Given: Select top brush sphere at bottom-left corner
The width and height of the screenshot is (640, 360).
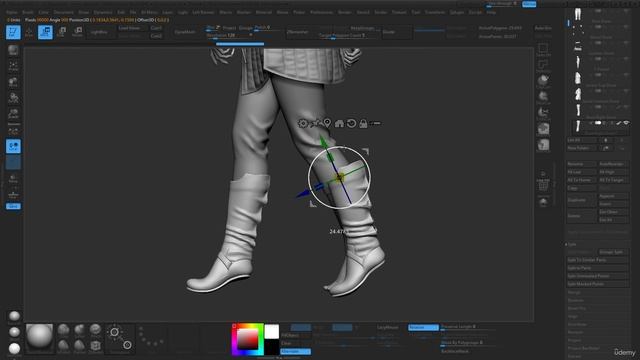Looking at the screenshot, I should [x=14, y=316].
